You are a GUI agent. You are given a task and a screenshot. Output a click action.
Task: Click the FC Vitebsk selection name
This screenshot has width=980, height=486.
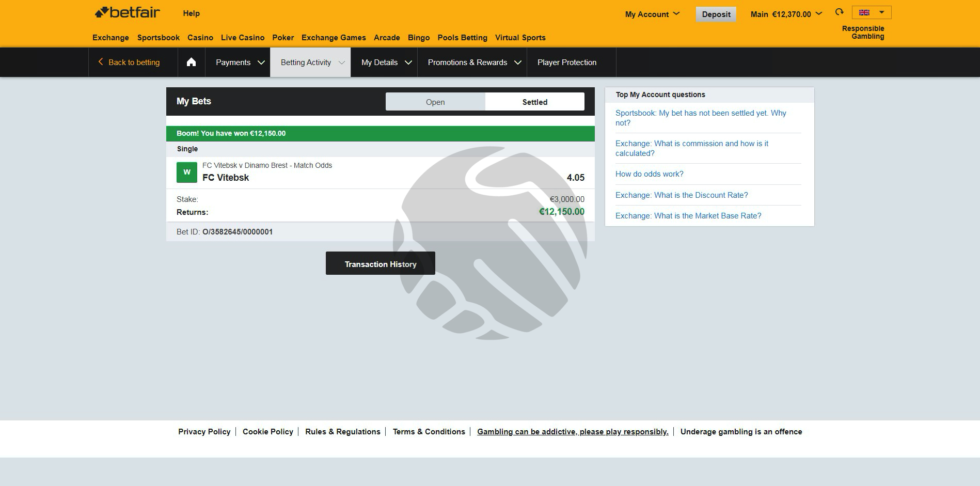(226, 178)
